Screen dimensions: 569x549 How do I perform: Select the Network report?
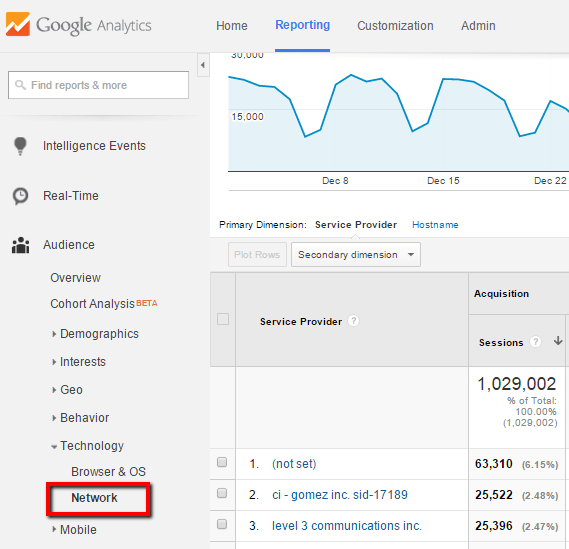94,498
